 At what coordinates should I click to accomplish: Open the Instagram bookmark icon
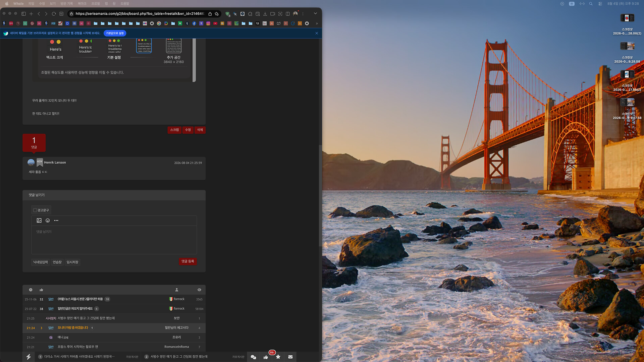[x=208, y=23]
